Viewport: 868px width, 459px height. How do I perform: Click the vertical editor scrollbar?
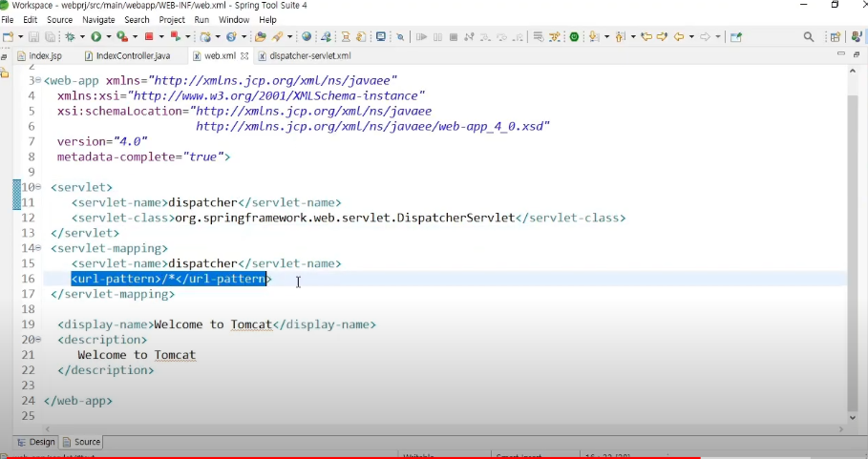pyautogui.click(x=853, y=253)
